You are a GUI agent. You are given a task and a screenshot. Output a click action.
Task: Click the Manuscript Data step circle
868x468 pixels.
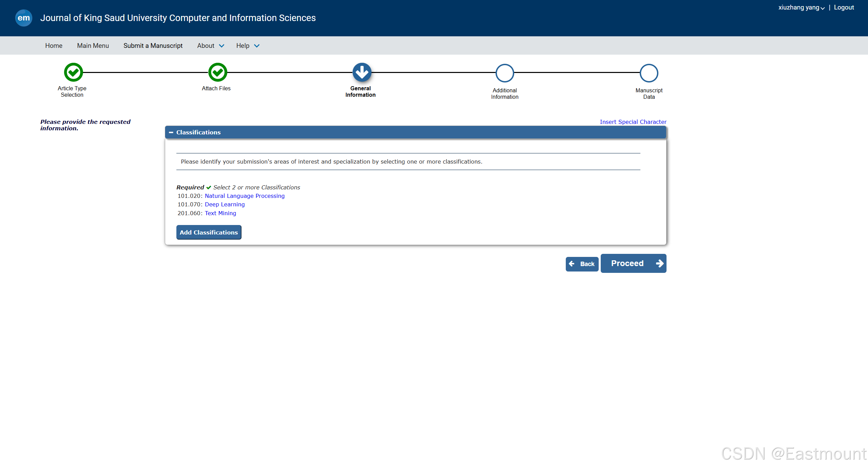coord(649,73)
